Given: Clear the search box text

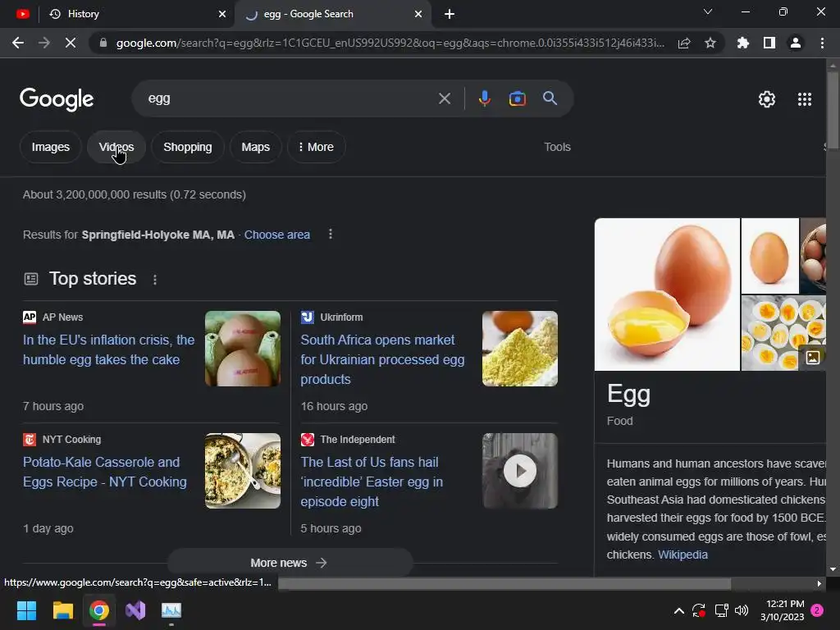Looking at the screenshot, I should (x=444, y=98).
